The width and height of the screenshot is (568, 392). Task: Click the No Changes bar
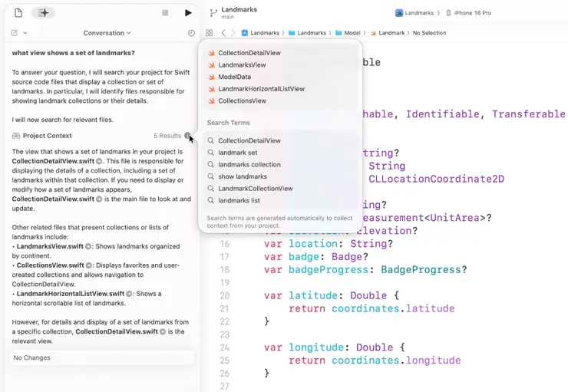tap(101, 357)
